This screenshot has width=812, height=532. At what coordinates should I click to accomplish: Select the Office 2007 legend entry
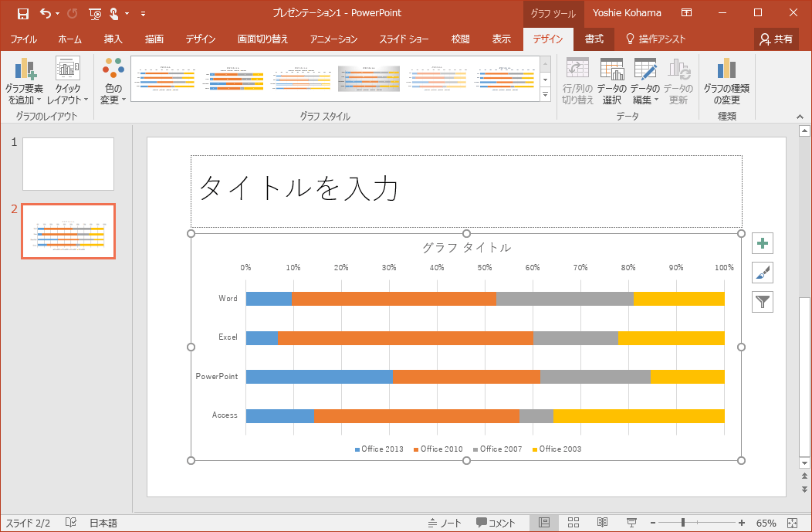pyautogui.click(x=497, y=449)
